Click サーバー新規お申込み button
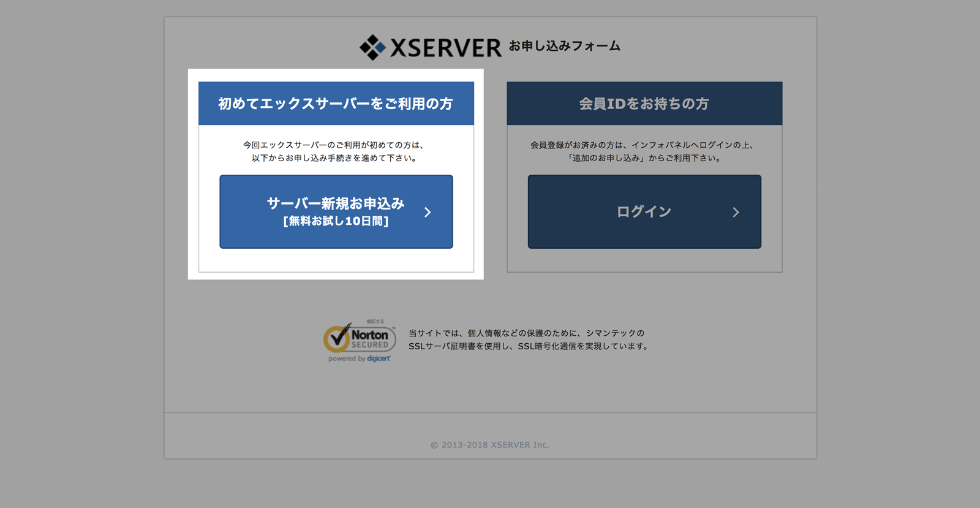980x508 pixels. [336, 211]
